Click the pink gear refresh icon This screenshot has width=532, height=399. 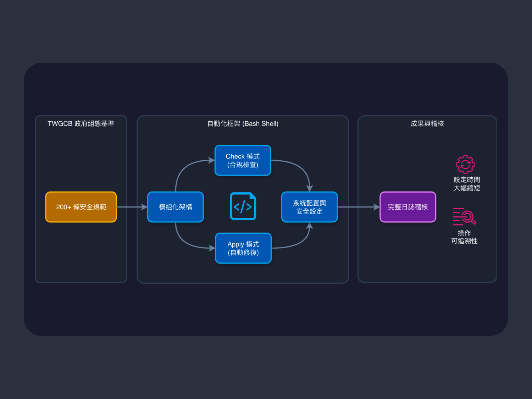(x=465, y=164)
